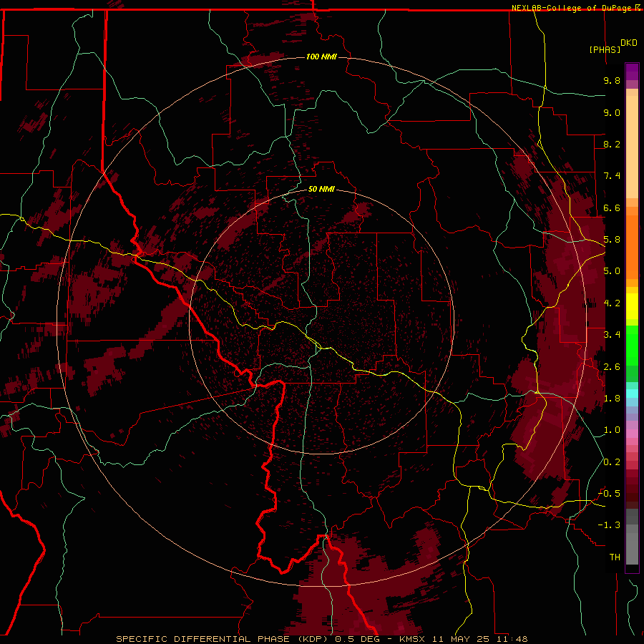Click the 100 NMI range ring label

click(321, 57)
